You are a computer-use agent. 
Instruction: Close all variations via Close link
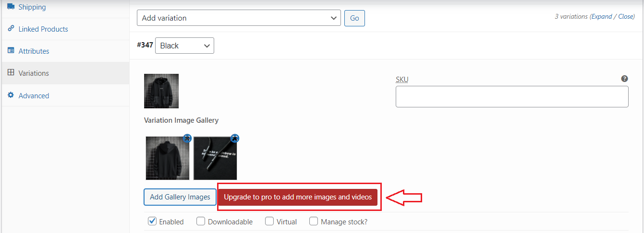[626, 16]
